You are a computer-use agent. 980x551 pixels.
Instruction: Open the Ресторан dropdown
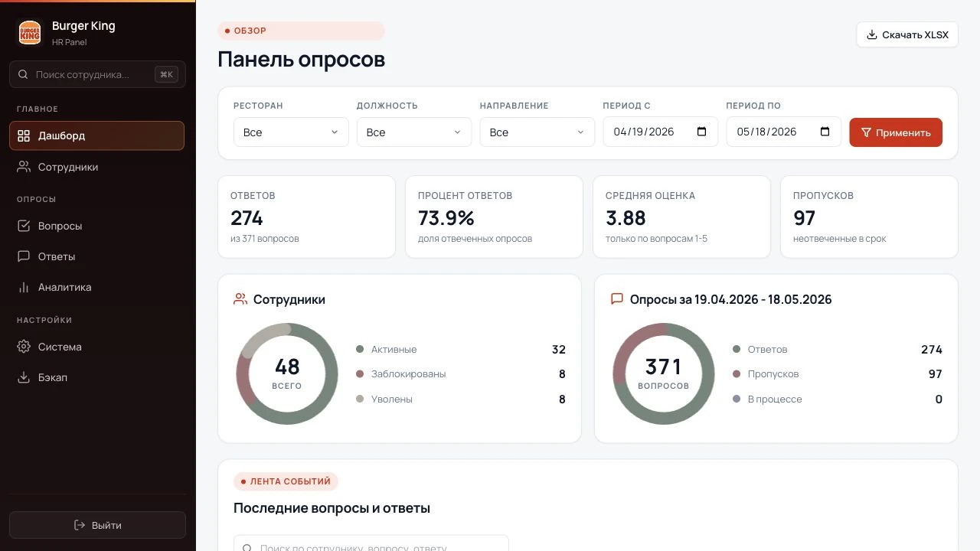click(x=291, y=132)
